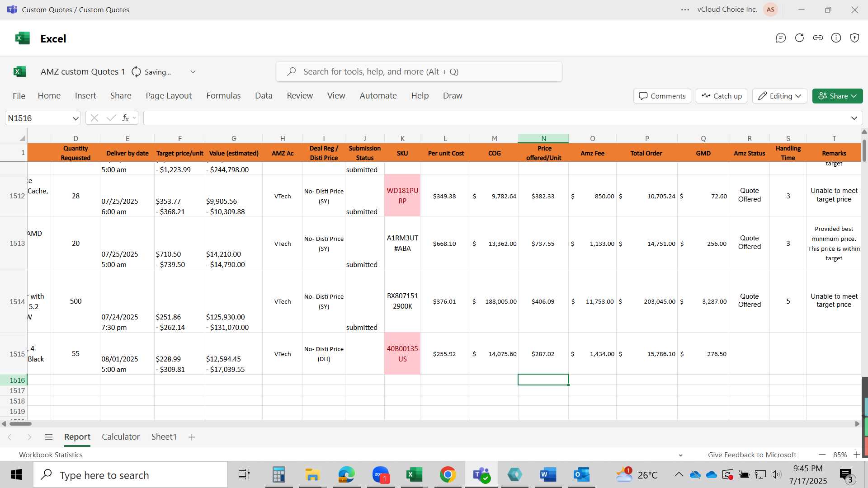This screenshot has height=488, width=868.
Task: Open the notification center icon
Action: (846, 475)
